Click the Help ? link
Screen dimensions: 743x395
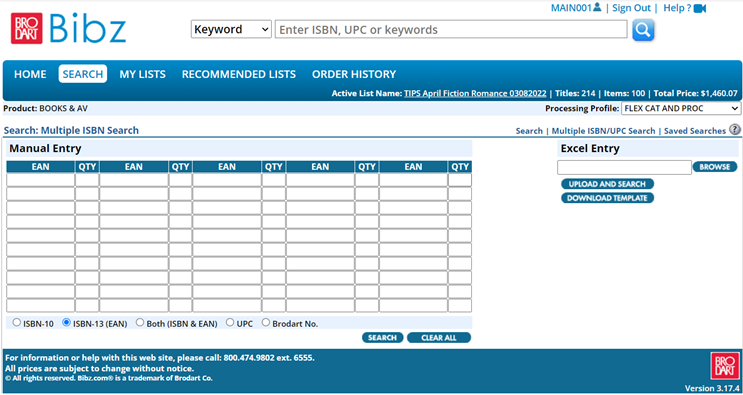tap(677, 8)
